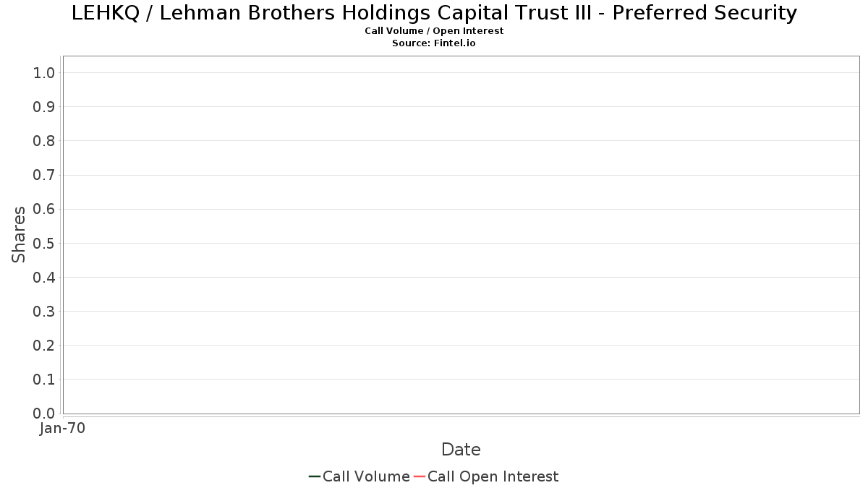
Task: Click the red Call Open Interest line marker
Action: [x=420, y=476]
